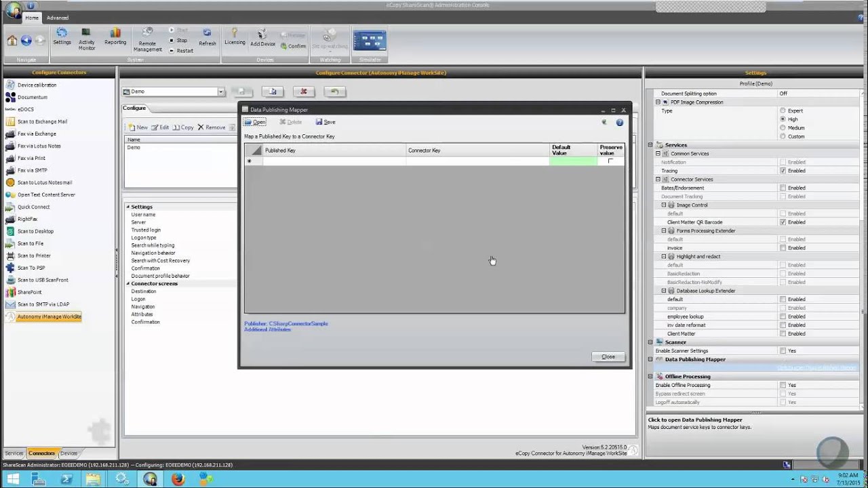Enable Bates/Endorsement checkbox

[783, 188]
